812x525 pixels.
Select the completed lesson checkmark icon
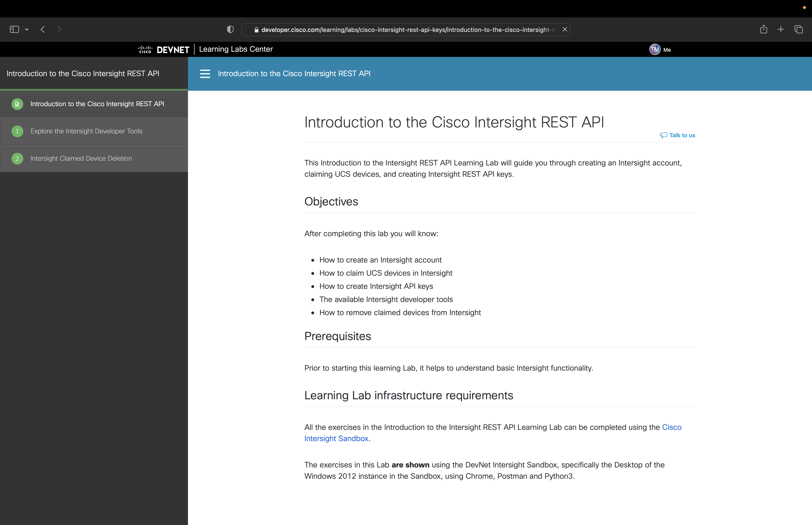17,104
